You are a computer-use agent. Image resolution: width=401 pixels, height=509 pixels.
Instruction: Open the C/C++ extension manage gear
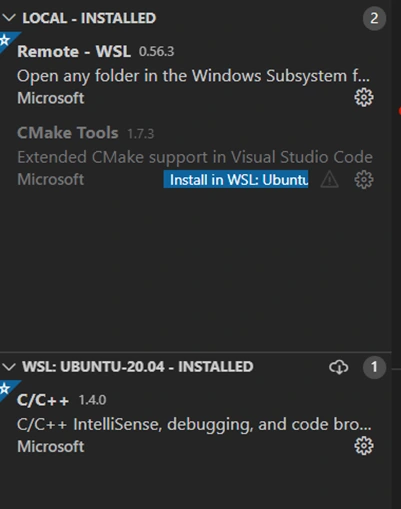[x=364, y=446]
